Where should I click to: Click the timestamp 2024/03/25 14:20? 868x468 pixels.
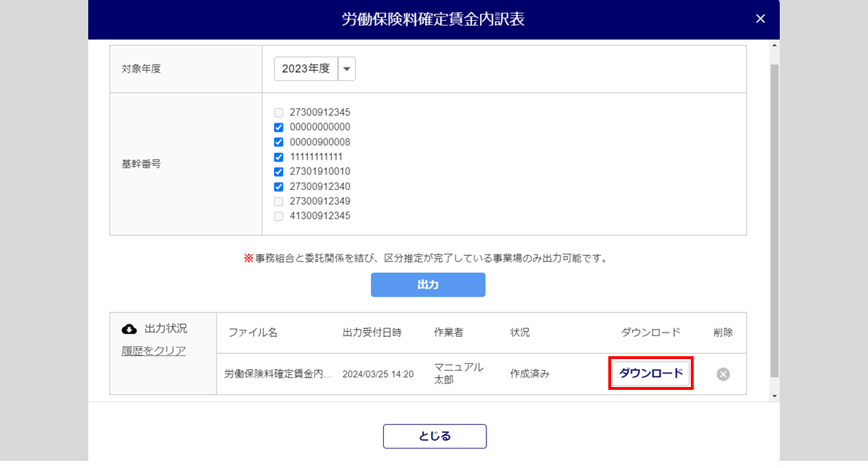pos(378,374)
